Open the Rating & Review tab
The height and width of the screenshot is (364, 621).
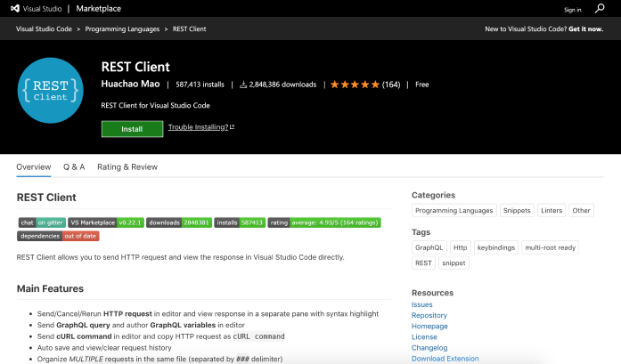point(127,167)
